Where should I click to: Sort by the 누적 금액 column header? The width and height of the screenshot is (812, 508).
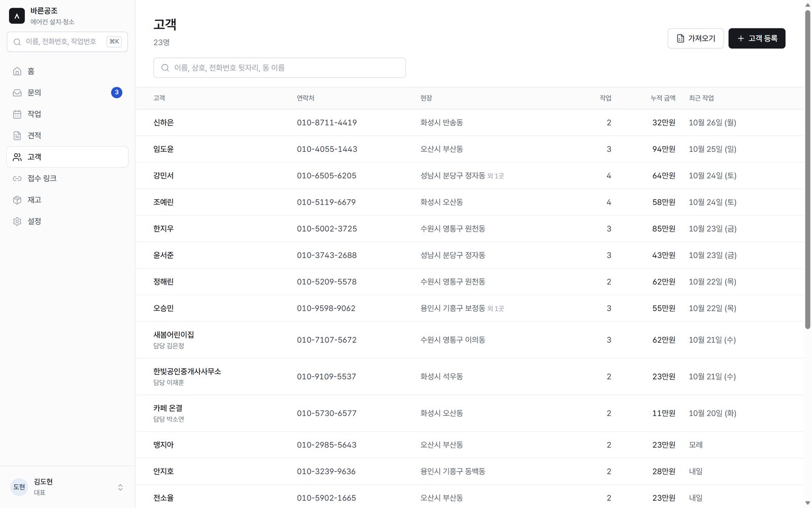663,98
